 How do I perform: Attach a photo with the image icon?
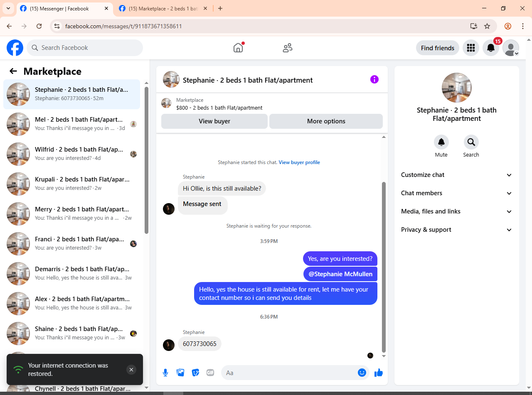180,373
